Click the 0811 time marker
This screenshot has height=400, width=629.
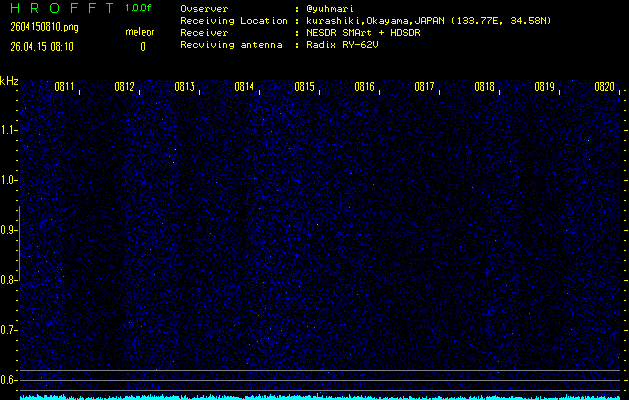coord(64,87)
